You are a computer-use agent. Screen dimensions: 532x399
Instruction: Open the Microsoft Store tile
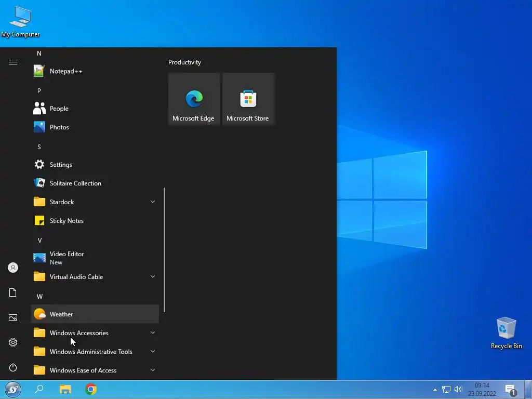(248, 99)
